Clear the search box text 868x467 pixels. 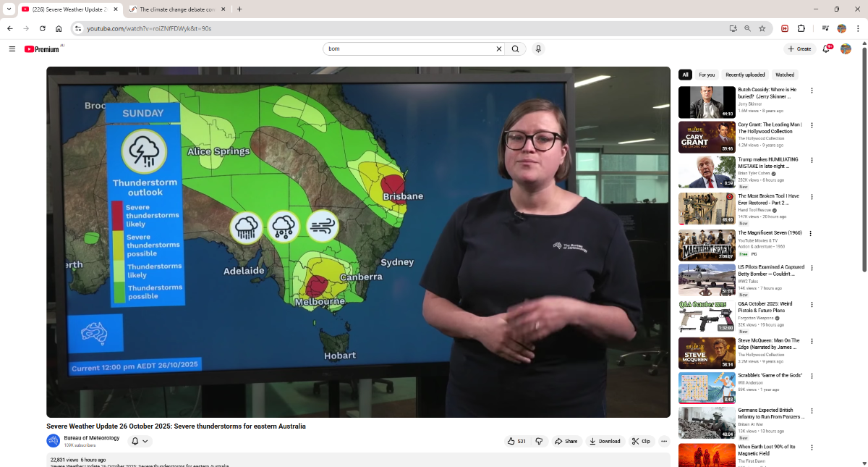498,49
